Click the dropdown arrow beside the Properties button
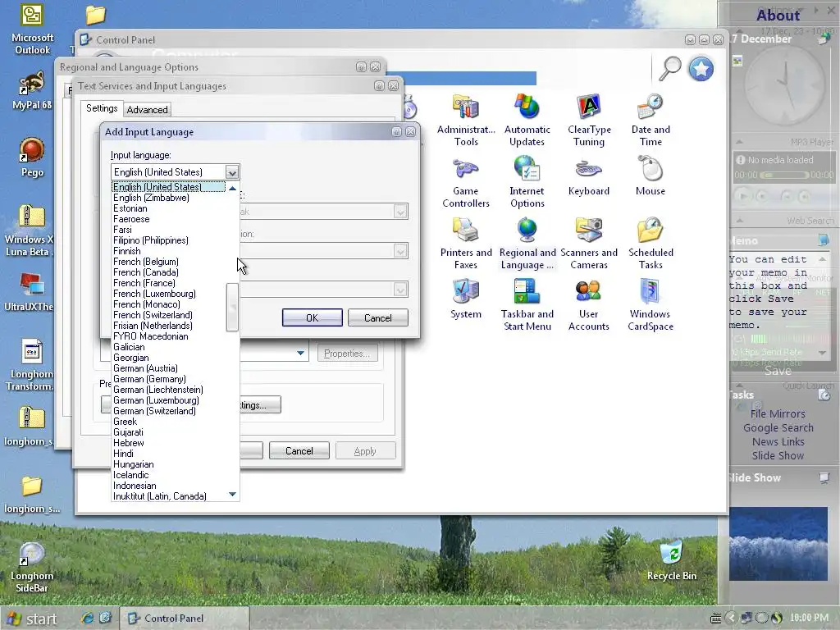The height and width of the screenshot is (630, 840). (300, 353)
